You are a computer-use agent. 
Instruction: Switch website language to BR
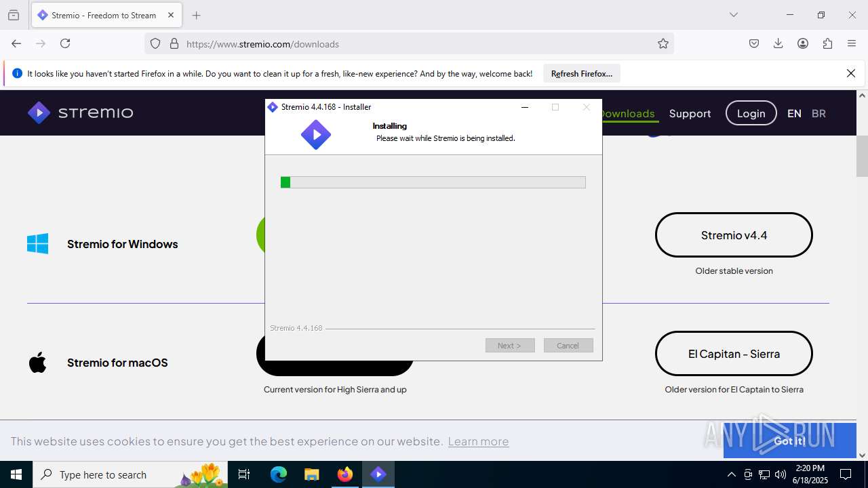pyautogui.click(x=818, y=113)
